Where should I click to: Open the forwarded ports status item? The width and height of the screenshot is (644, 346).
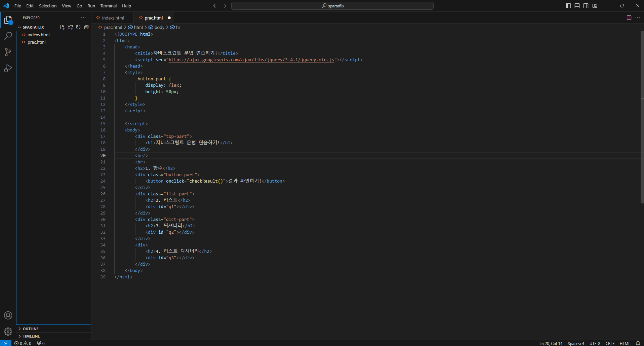tap(41, 343)
